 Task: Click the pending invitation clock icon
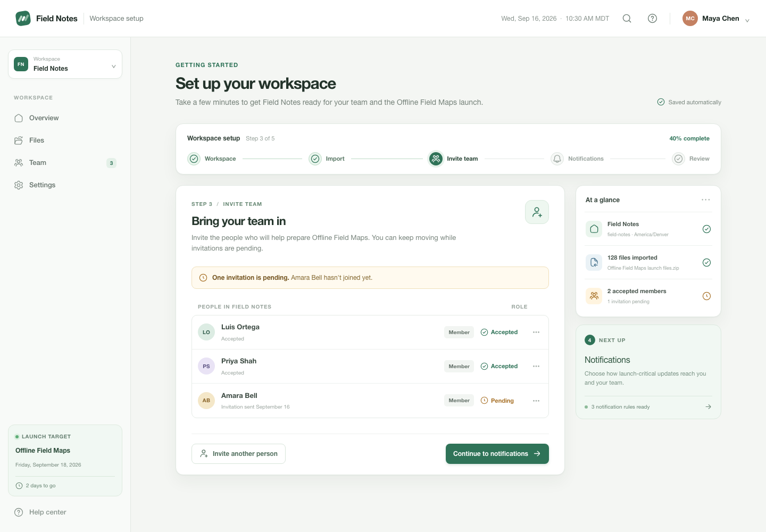click(203, 278)
